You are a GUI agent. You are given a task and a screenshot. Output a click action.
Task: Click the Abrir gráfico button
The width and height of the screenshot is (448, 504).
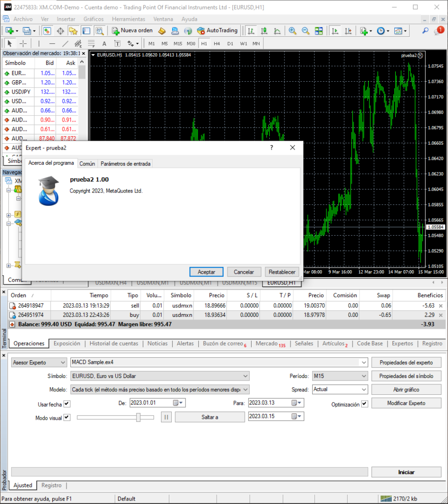coord(406,390)
